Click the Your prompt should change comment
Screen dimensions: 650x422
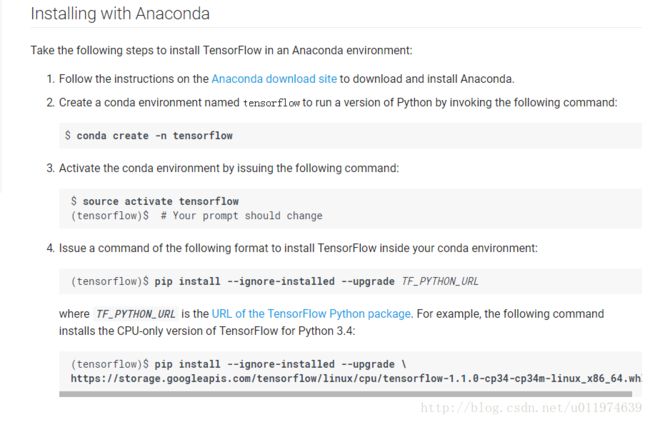(242, 216)
